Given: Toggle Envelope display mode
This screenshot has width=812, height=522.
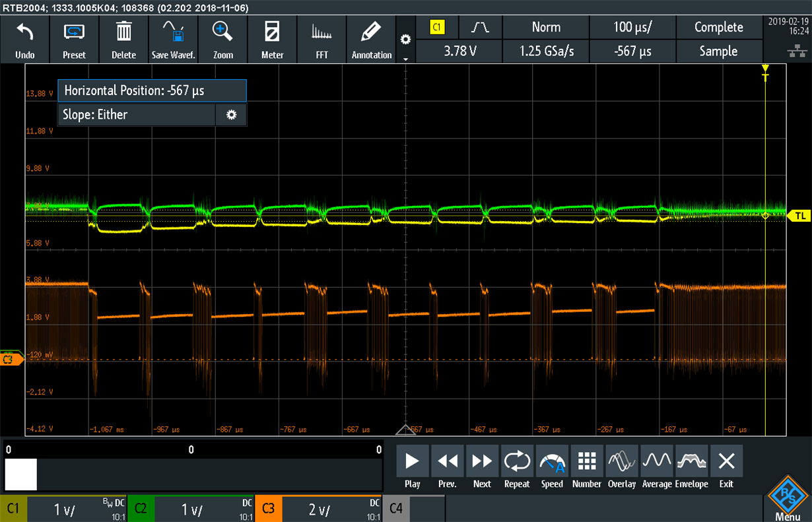Looking at the screenshot, I should click(x=691, y=467).
